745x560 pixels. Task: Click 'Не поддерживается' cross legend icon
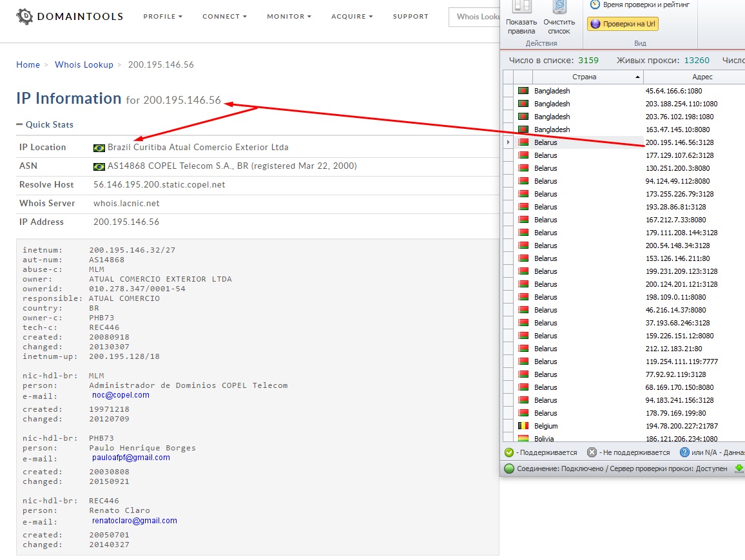click(x=592, y=452)
